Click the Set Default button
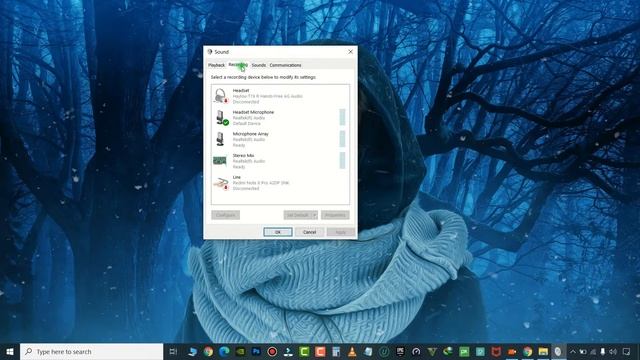Image resolution: width=640 pixels, height=360 pixels. click(x=298, y=215)
